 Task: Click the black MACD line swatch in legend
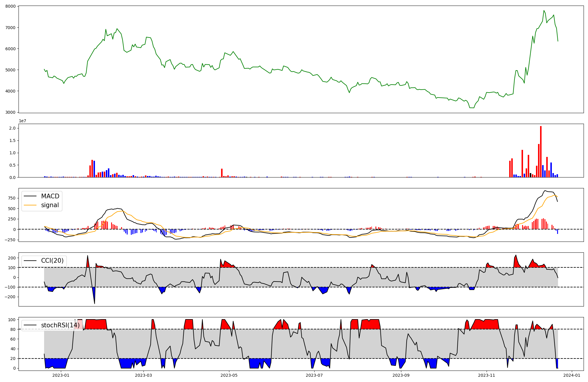(x=30, y=196)
